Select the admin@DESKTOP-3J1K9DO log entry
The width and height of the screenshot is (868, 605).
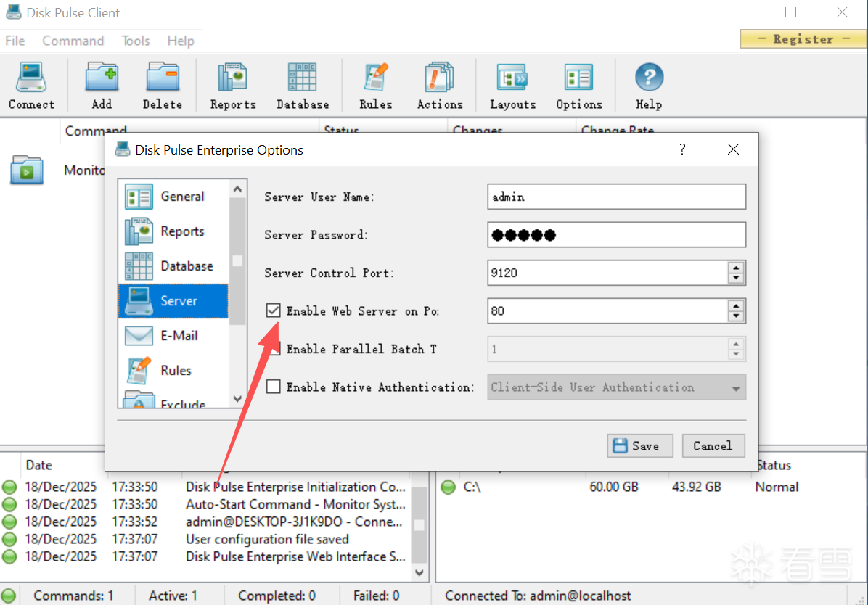[x=294, y=522]
